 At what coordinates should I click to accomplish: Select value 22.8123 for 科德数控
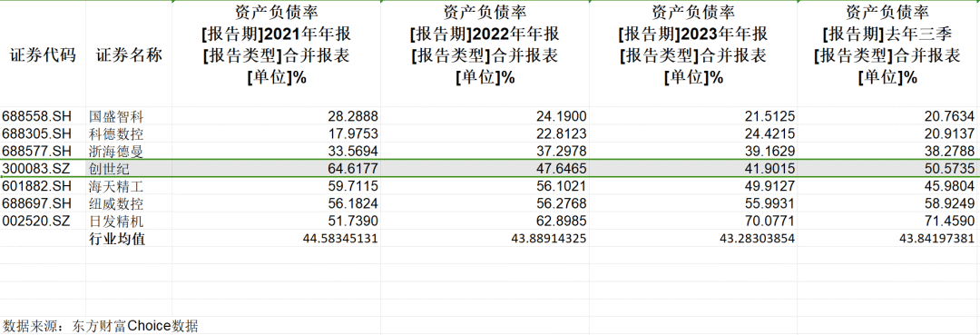(x=485, y=133)
